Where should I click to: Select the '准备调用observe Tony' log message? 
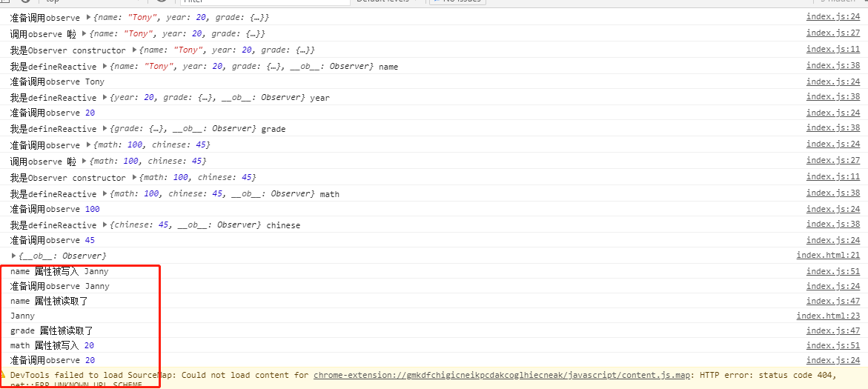[x=57, y=82]
